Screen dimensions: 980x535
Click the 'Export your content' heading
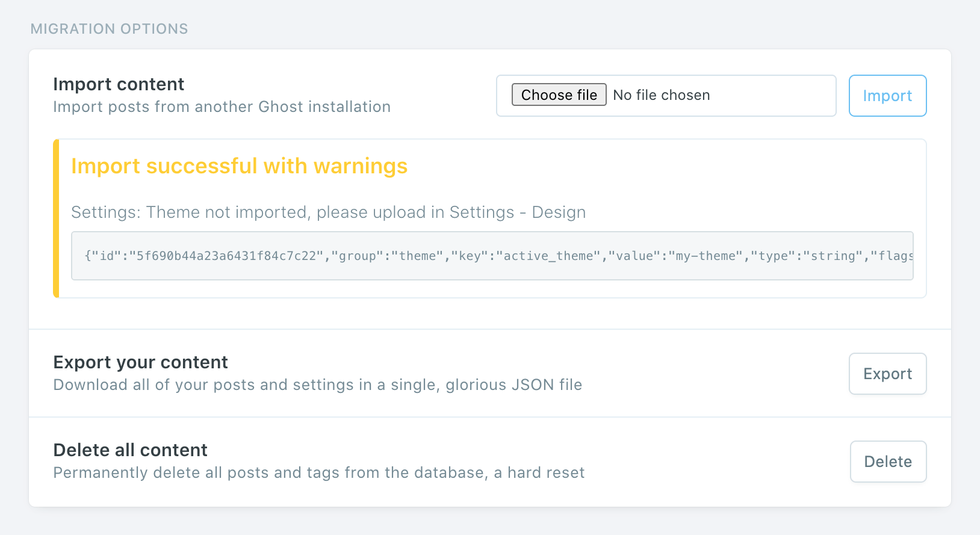[140, 362]
